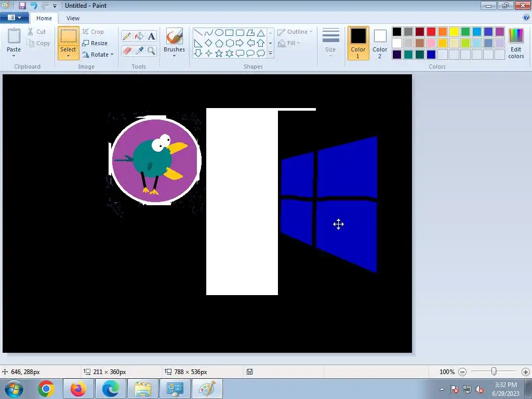Pick the Right triangle shape
The image size is (532, 399).
click(x=198, y=43)
